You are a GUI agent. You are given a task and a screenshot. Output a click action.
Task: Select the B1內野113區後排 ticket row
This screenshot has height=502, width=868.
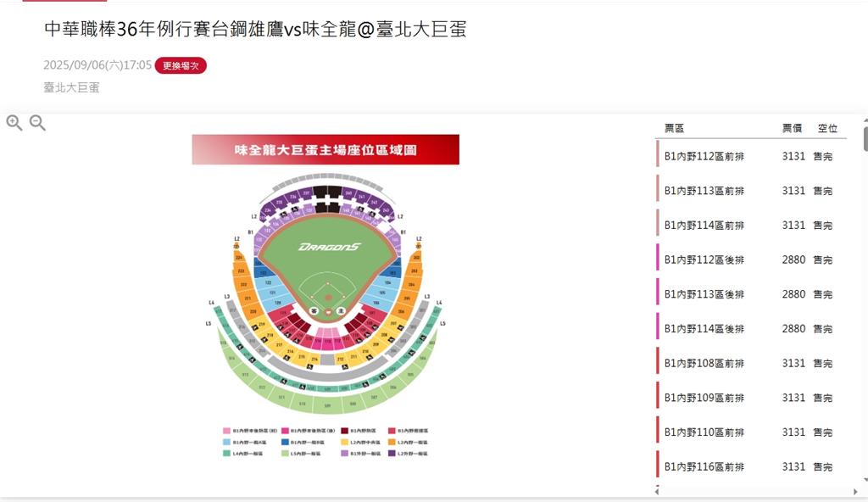(751, 294)
